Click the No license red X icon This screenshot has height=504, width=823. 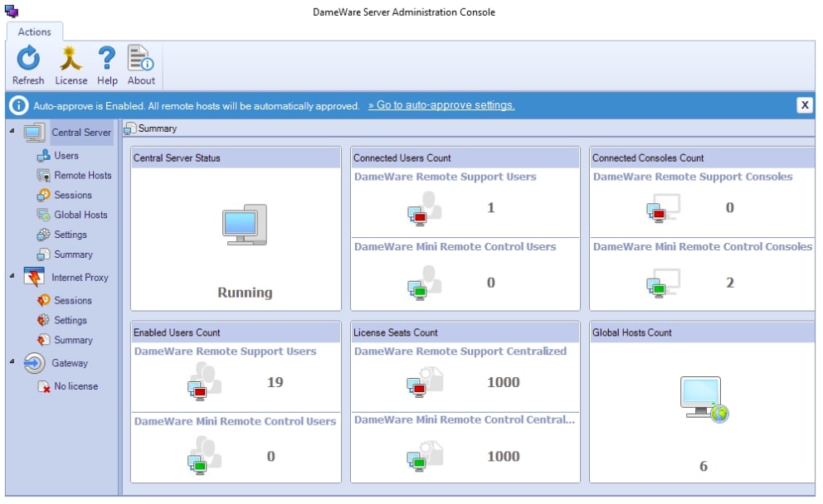44,386
